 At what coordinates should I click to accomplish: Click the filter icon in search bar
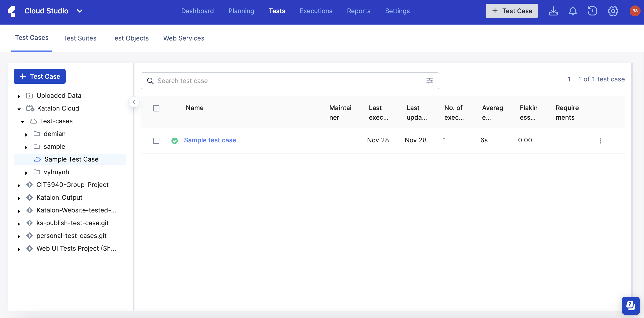point(430,81)
